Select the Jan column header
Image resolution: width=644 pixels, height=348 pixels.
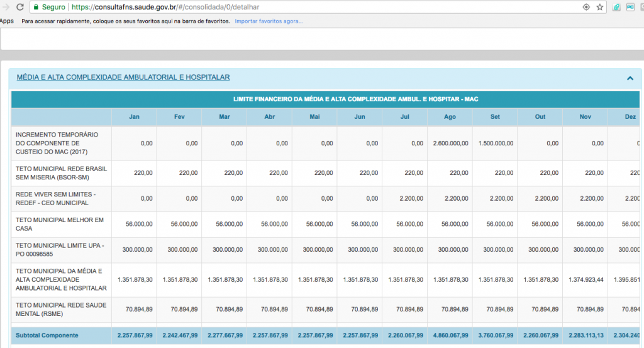[x=134, y=116]
